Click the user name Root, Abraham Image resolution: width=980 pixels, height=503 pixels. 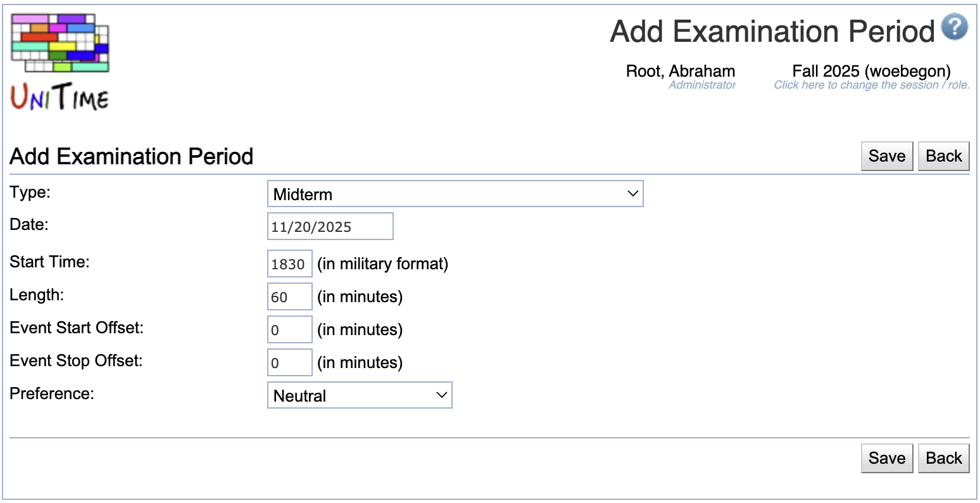click(681, 71)
